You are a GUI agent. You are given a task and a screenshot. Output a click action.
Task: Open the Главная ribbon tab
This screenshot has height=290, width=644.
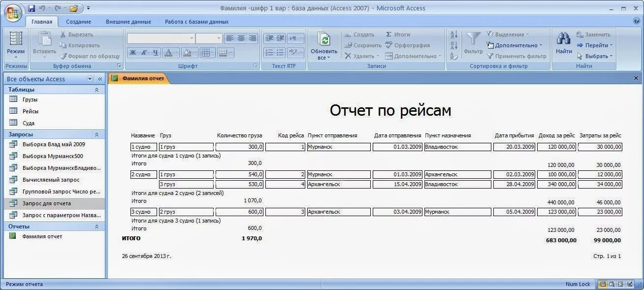(x=42, y=22)
